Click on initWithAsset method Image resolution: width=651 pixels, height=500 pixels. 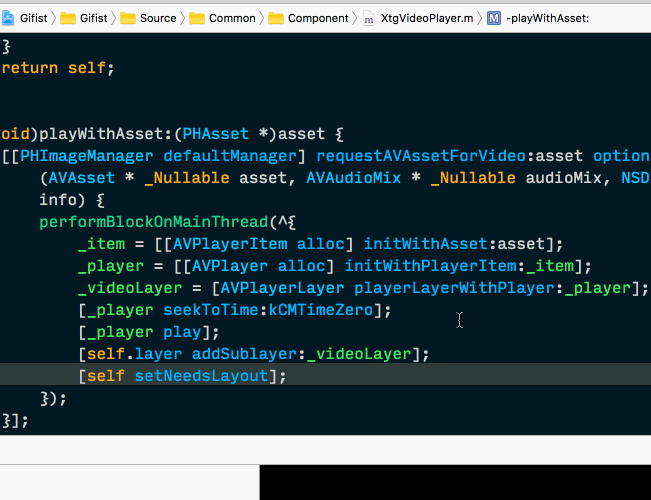click(426, 244)
